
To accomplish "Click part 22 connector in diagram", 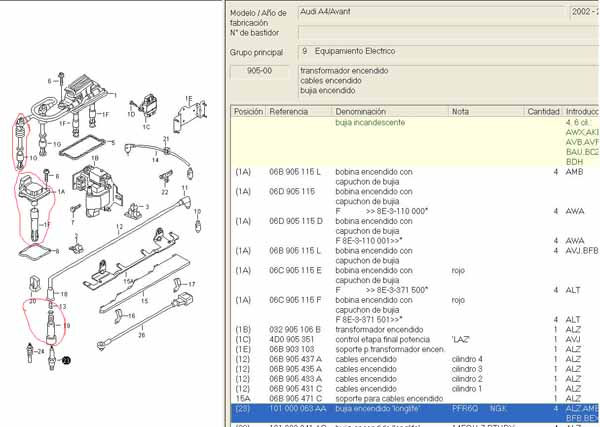I will point(166,177).
